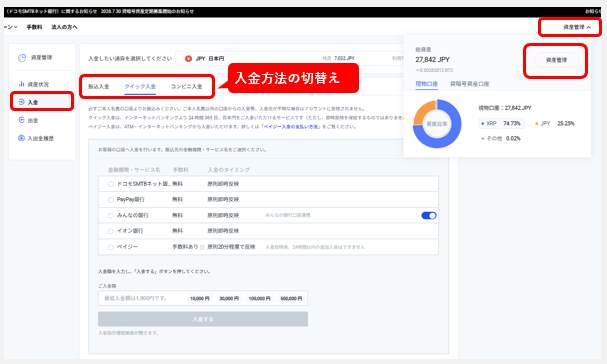Viewport: 607px width, 364px height.
Task: Open the JPY 日本円 currency dropdown
Action: pos(290,58)
